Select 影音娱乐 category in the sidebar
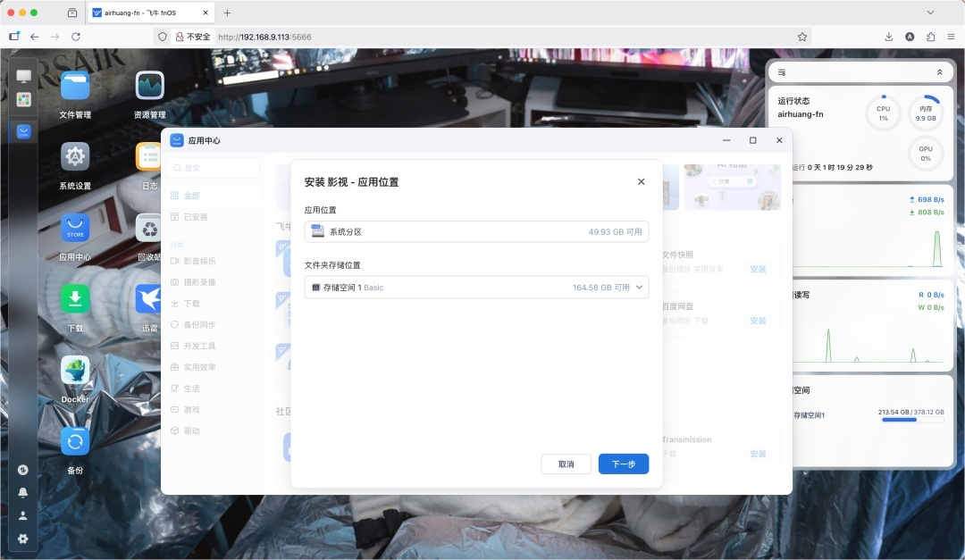 click(x=213, y=261)
